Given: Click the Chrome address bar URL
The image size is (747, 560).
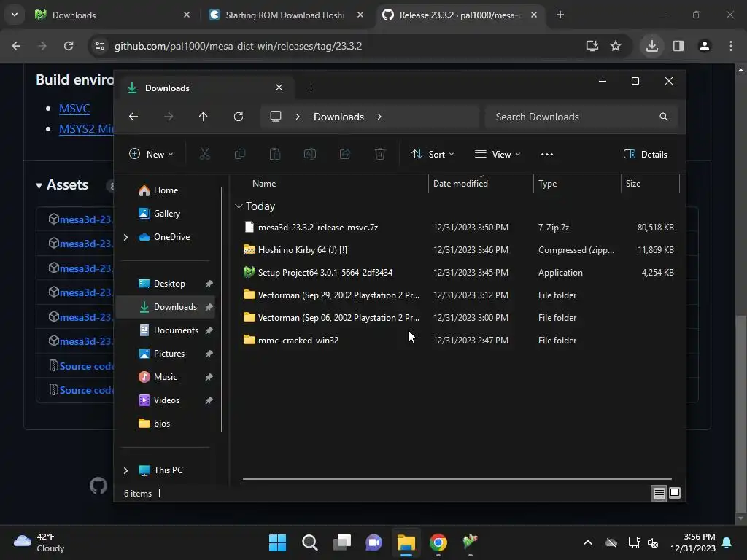Looking at the screenshot, I should point(238,46).
